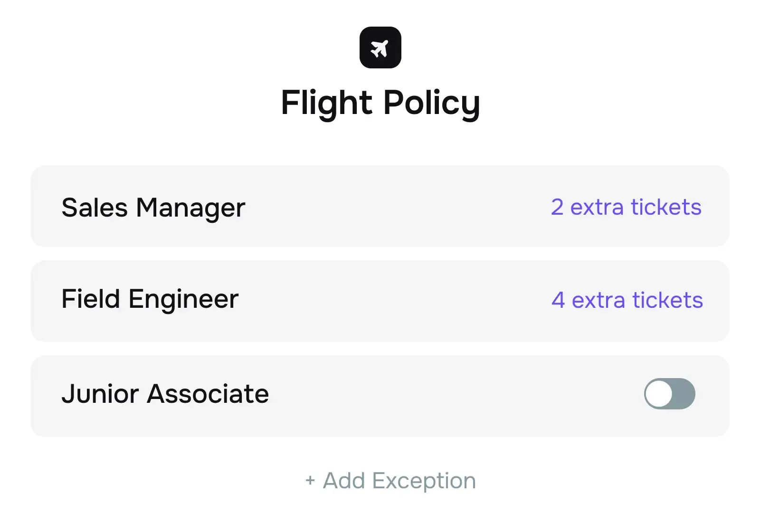Click the airplane icon above the title
This screenshot has width=760, height=532.
coord(380,47)
